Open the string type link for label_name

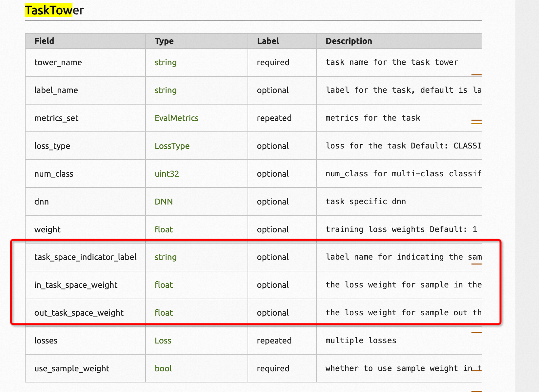(166, 90)
